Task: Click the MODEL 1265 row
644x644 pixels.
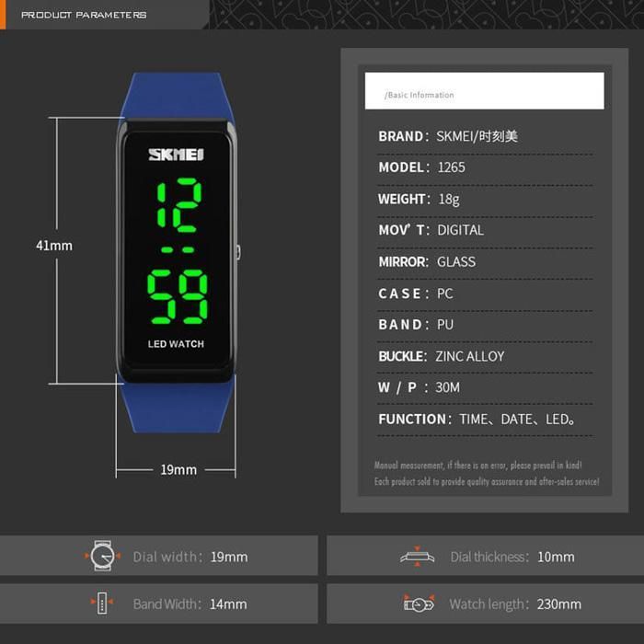Action: click(422, 167)
